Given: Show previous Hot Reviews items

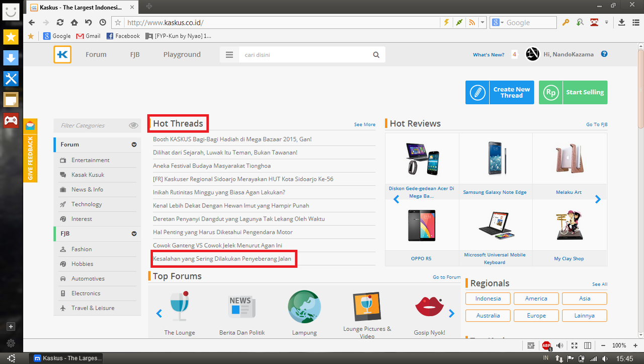Looking at the screenshot, I should [396, 199].
